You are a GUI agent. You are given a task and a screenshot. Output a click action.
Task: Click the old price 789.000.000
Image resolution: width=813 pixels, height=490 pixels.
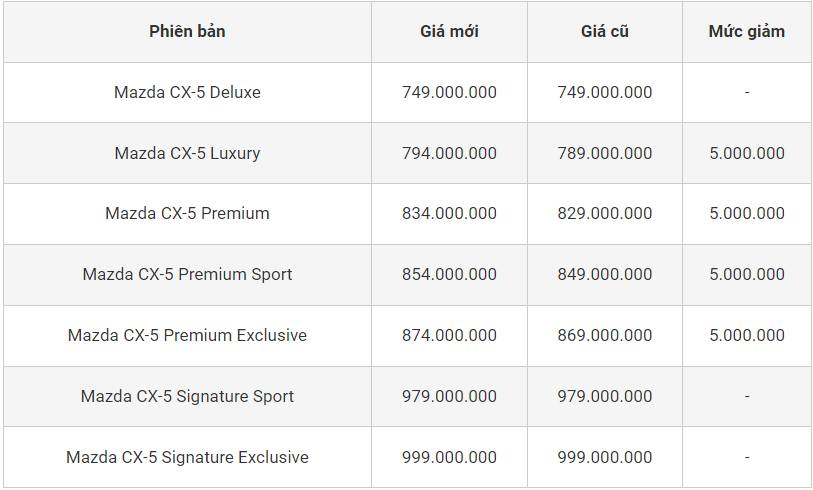coord(604,153)
